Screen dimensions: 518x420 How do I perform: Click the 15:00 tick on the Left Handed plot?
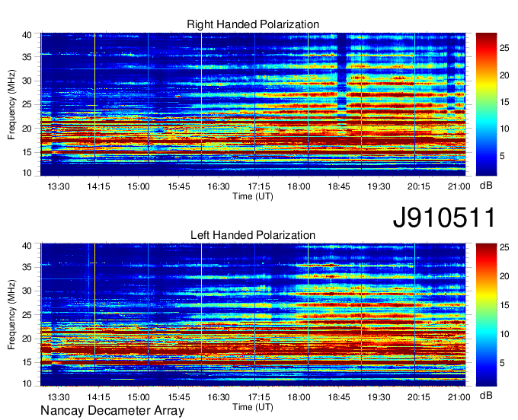click(139, 397)
